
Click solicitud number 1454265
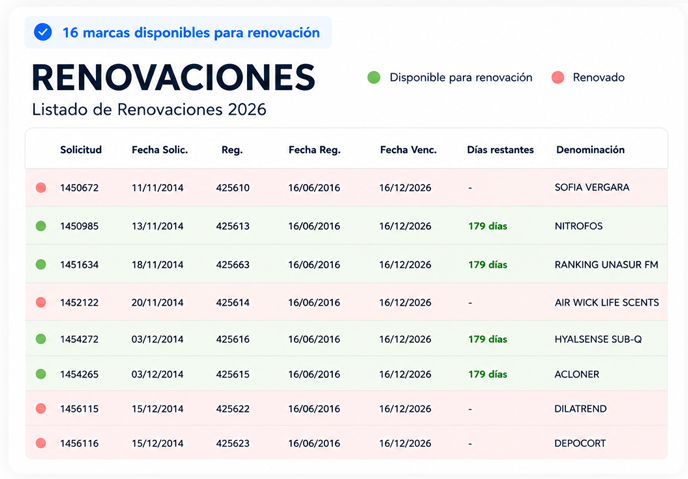pos(79,374)
